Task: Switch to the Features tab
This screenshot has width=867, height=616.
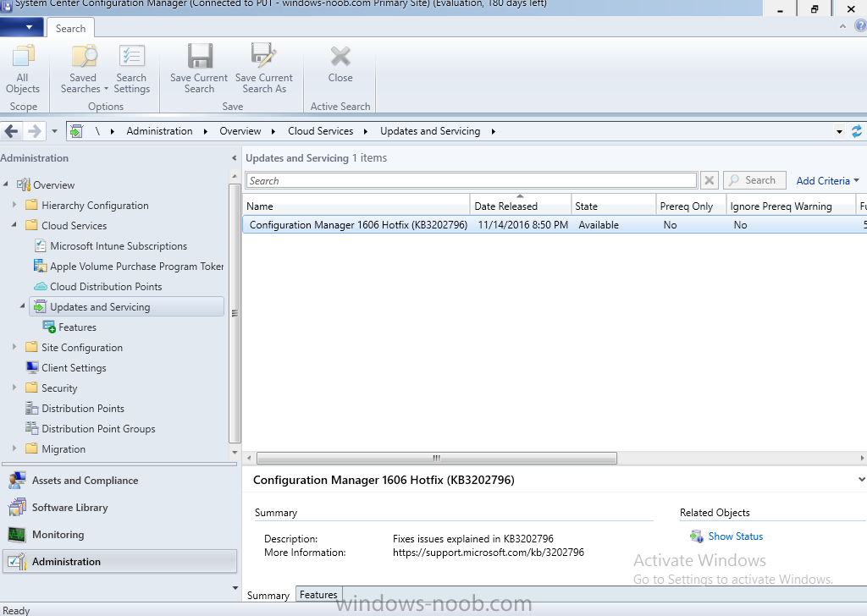Action: pyautogui.click(x=318, y=595)
